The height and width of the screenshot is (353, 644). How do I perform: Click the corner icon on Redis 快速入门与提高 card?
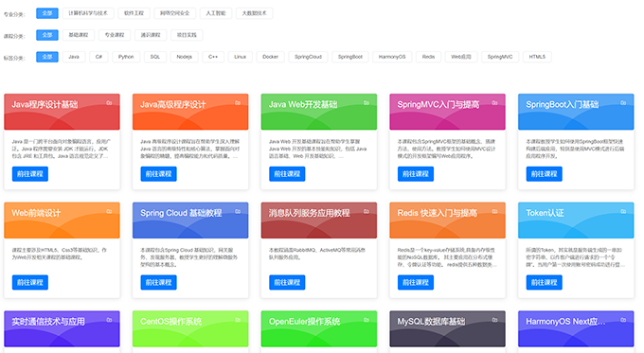[x=495, y=211]
